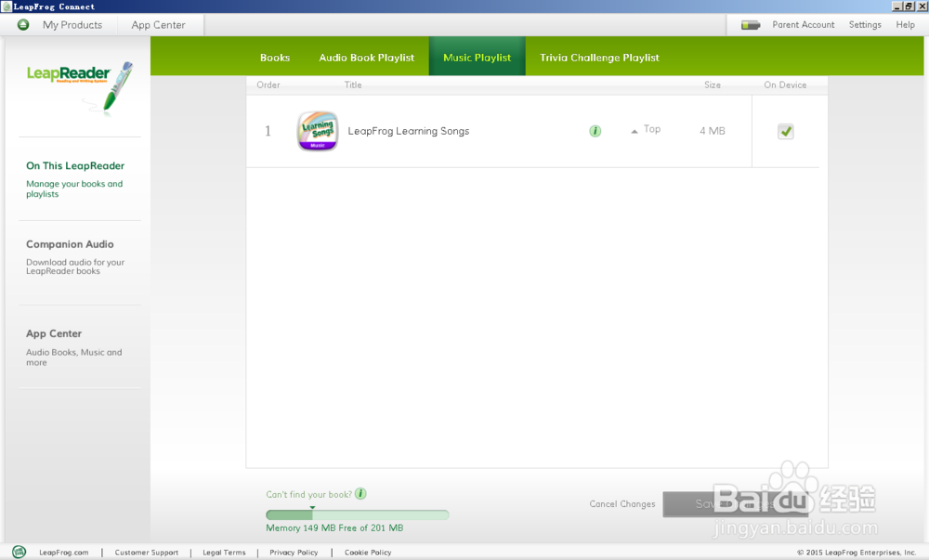The width and height of the screenshot is (929, 560).
Task: Open App Center in sidebar
Action: (x=54, y=333)
